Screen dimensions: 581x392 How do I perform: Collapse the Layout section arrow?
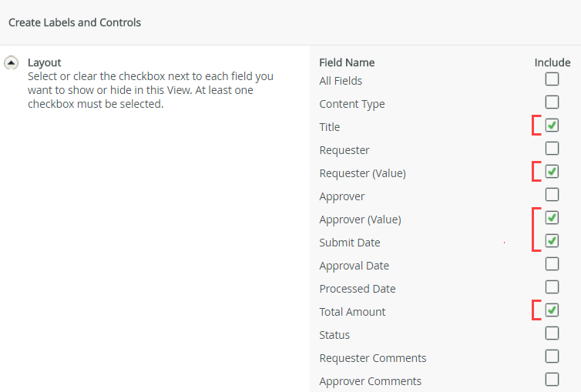[12, 63]
